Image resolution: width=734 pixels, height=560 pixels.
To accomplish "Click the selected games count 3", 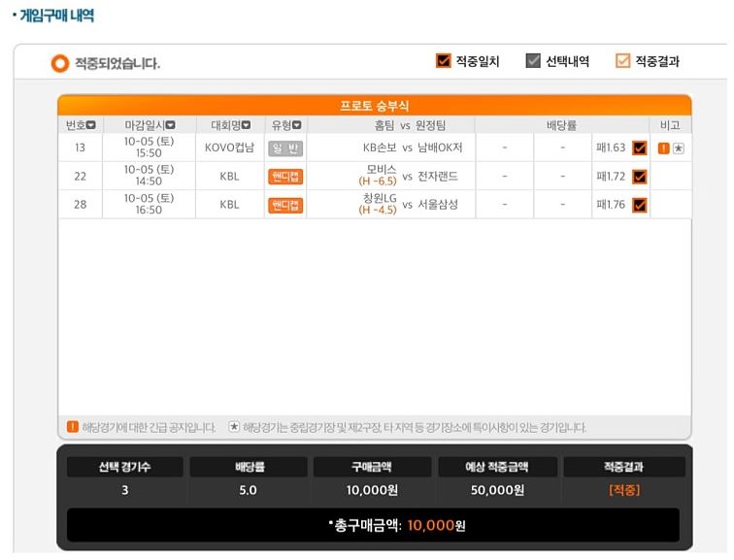I will pos(124,490).
